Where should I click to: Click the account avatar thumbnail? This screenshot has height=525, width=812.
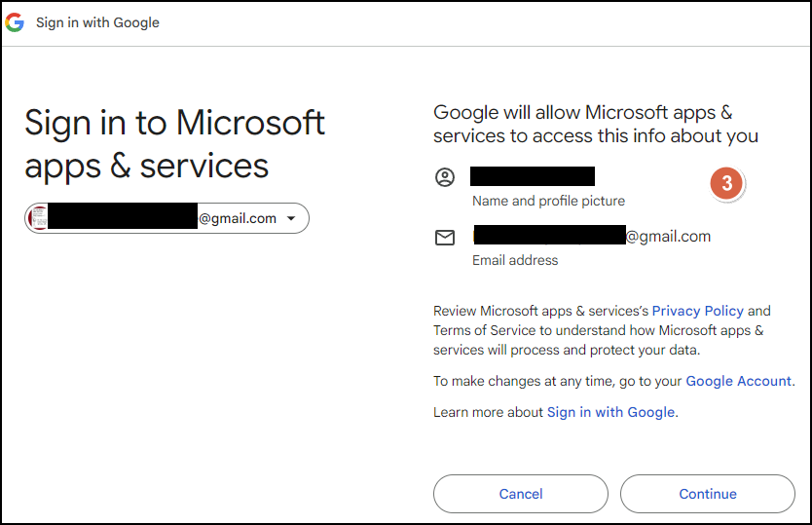tap(38, 218)
